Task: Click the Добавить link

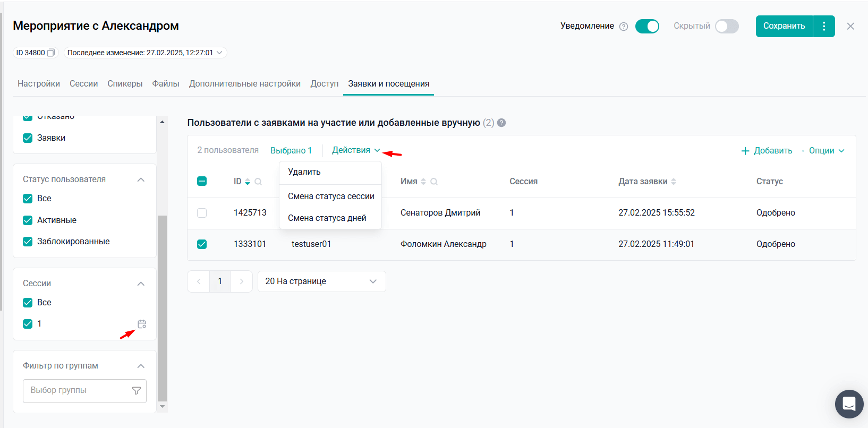Action: click(x=773, y=151)
